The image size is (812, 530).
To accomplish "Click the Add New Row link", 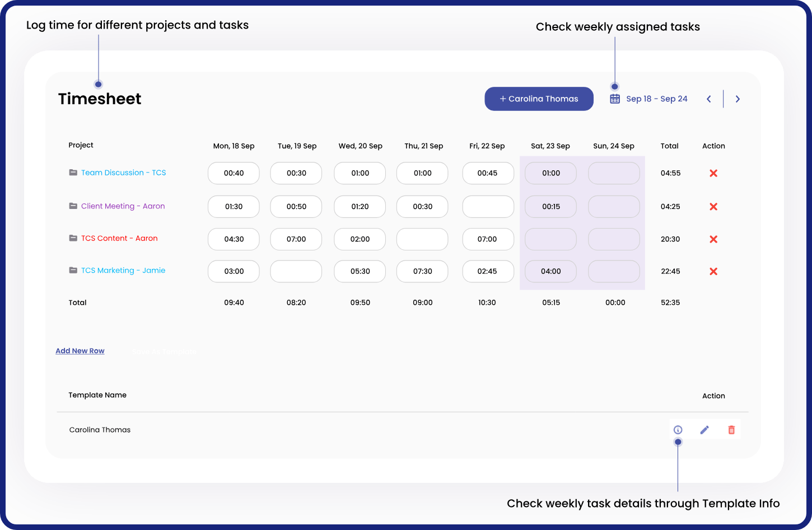I will [x=80, y=351].
